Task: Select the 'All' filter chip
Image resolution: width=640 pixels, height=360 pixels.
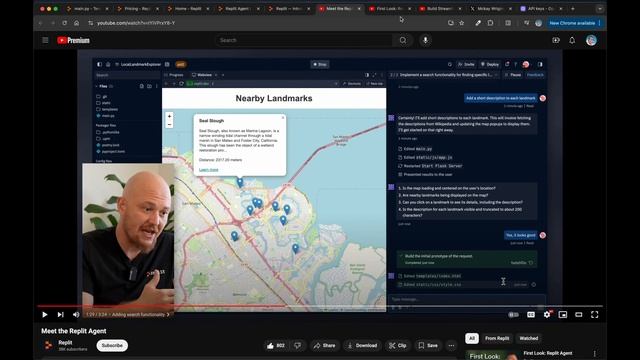Action: [472, 338]
